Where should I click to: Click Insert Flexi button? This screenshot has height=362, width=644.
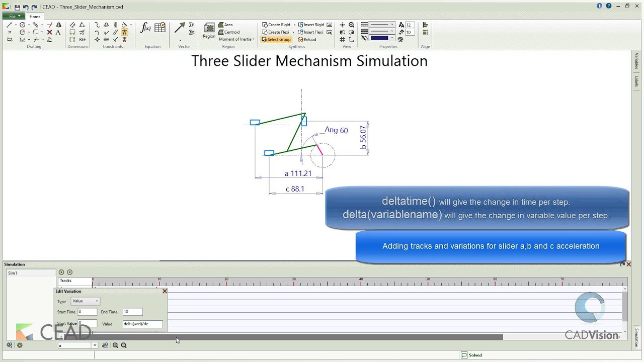tap(311, 32)
